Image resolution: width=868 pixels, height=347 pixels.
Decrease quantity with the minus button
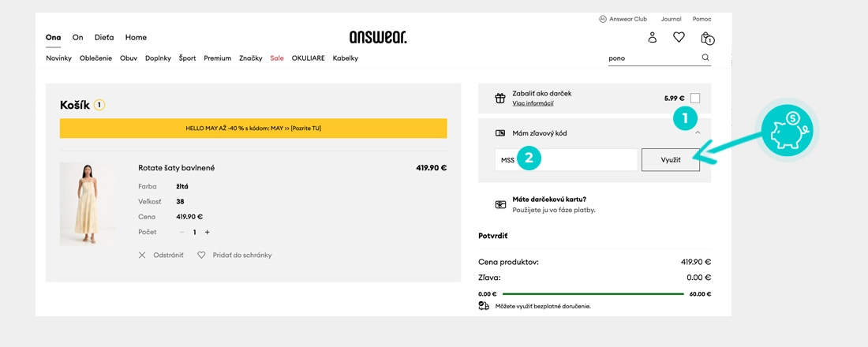(182, 233)
